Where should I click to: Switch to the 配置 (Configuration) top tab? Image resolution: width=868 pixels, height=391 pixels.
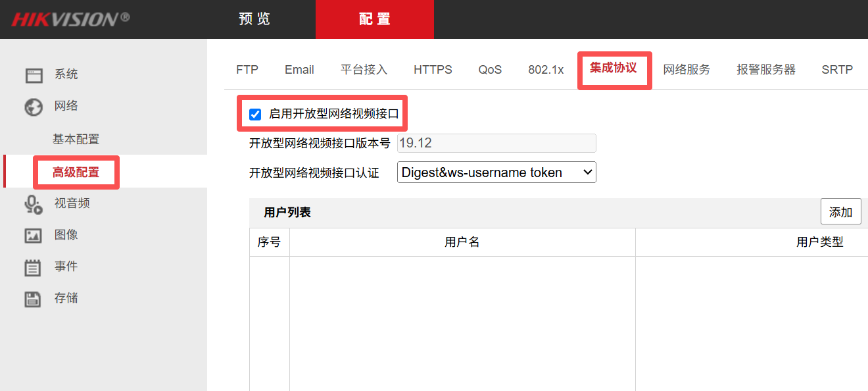(374, 19)
